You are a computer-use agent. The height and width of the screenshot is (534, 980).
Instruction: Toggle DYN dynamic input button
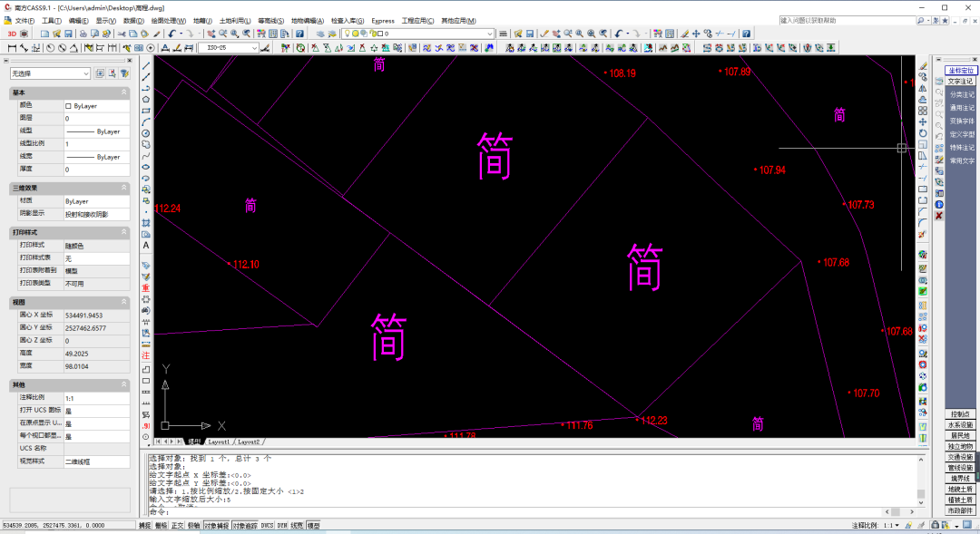pos(282,526)
